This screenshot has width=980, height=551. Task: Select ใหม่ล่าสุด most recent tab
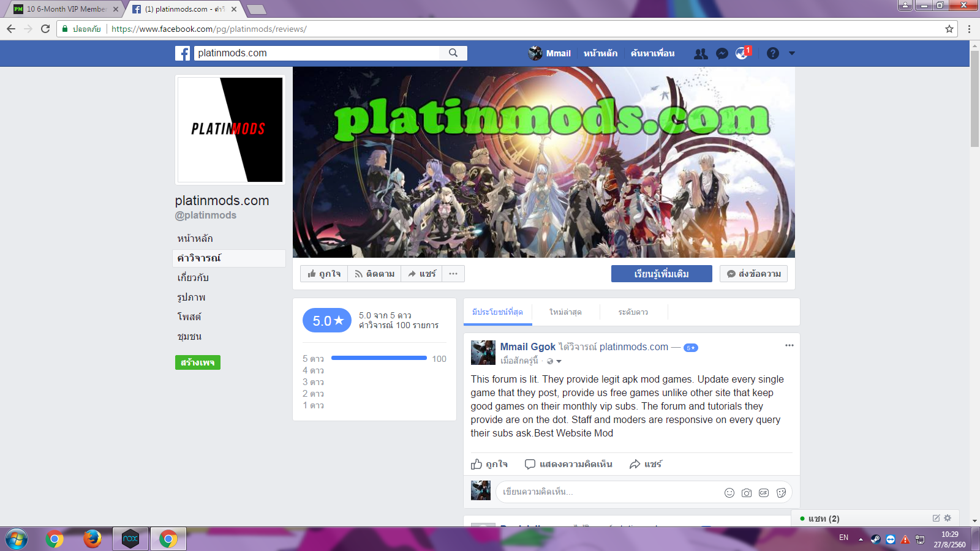[x=565, y=312]
